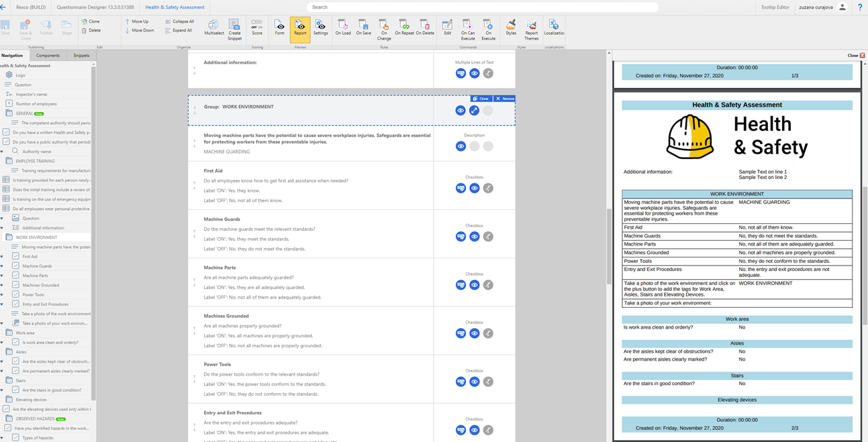Click the Remove button on selected group
The image size is (868, 442).
(x=505, y=99)
